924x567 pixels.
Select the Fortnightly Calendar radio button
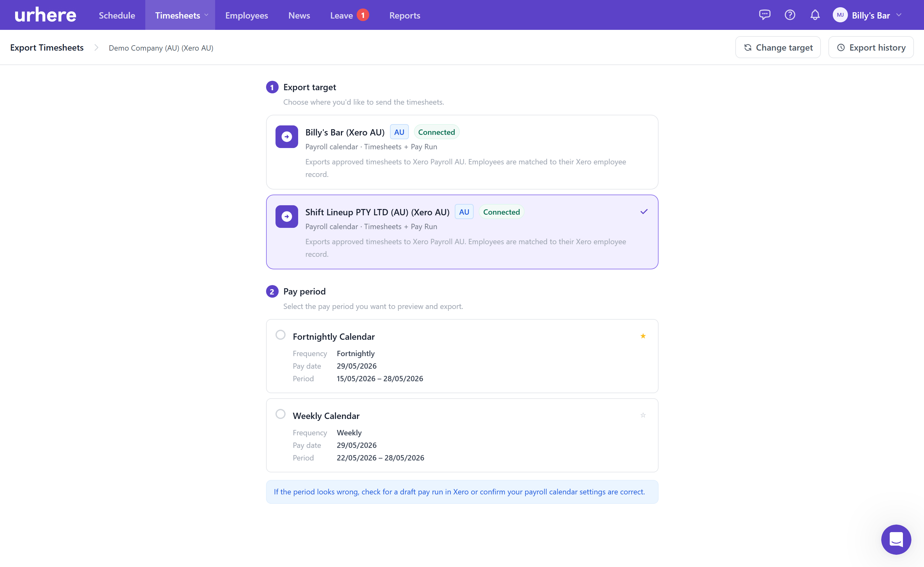coord(280,334)
